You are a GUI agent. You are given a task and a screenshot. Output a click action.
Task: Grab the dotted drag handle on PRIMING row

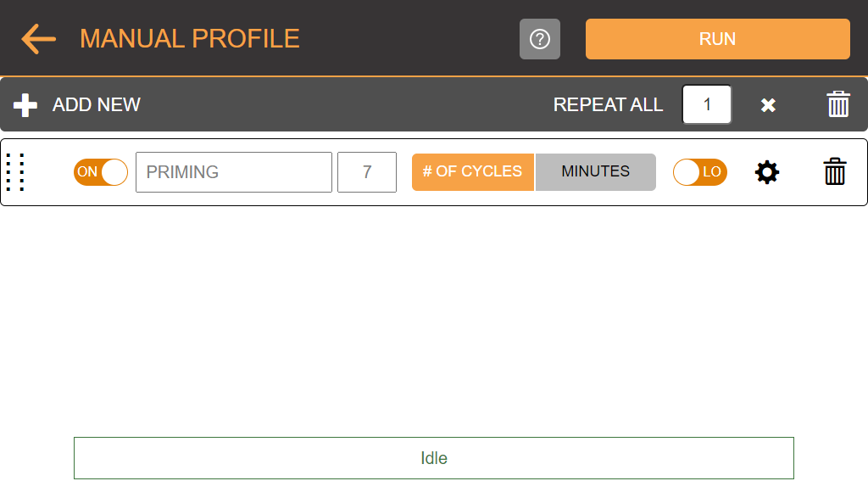pyautogui.click(x=15, y=172)
